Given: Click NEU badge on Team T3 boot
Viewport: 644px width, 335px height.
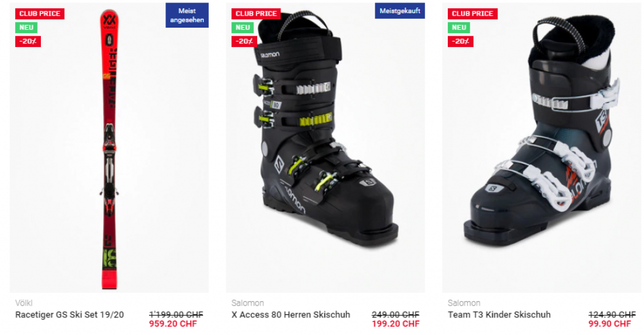Looking at the screenshot, I should 458,28.
